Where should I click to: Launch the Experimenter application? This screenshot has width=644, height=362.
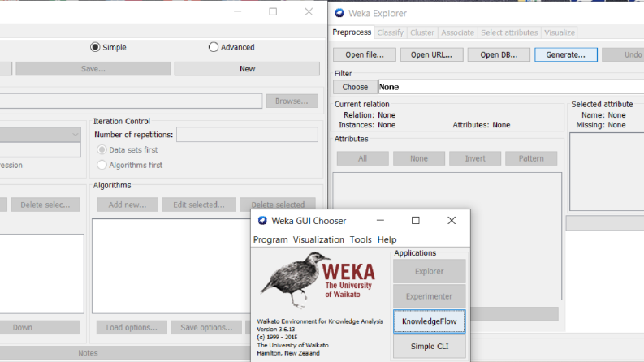pos(429,296)
